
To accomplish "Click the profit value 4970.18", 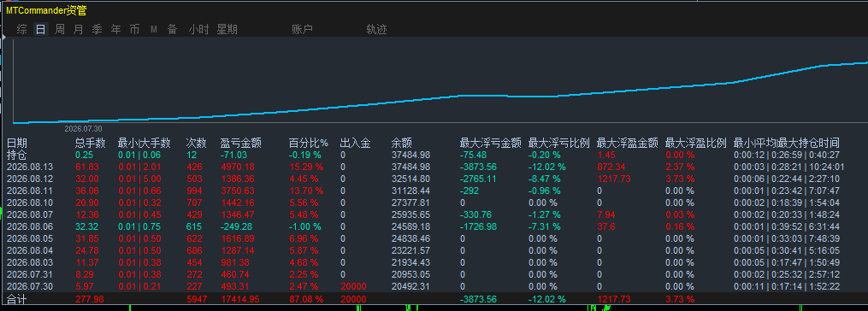I will tap(237, 167).
